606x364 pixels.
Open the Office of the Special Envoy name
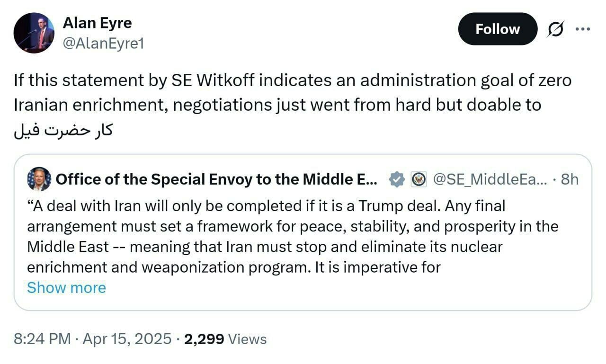click(x=216, y=179)
